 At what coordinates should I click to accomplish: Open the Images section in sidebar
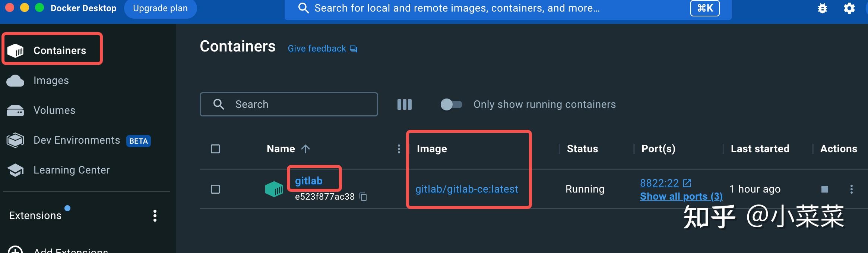pyautogui.click(x=51, y=80)
